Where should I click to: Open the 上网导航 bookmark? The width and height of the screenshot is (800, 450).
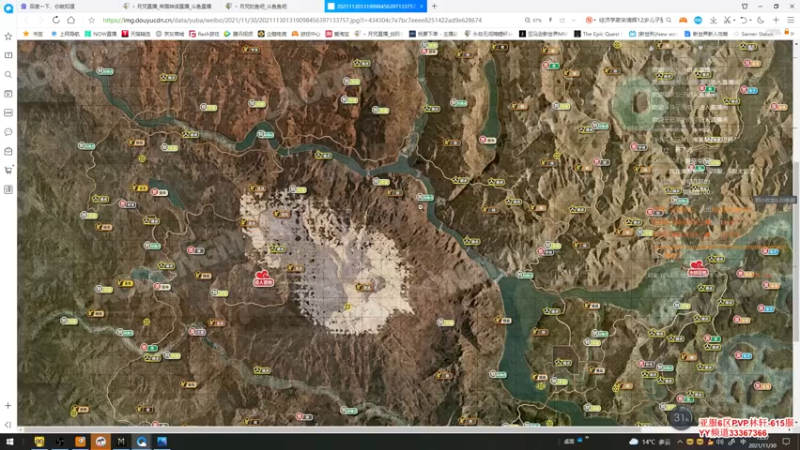point(65,34)
